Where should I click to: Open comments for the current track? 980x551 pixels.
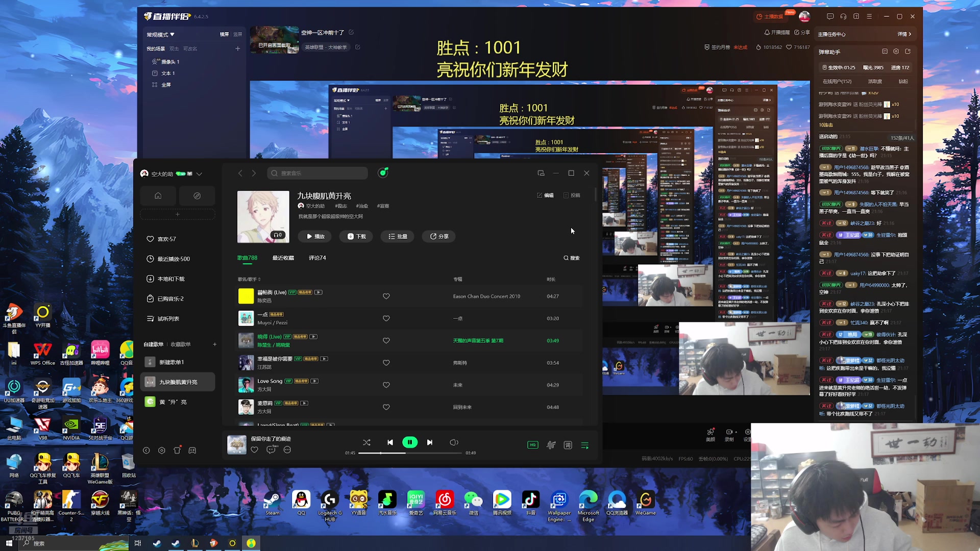271,449
